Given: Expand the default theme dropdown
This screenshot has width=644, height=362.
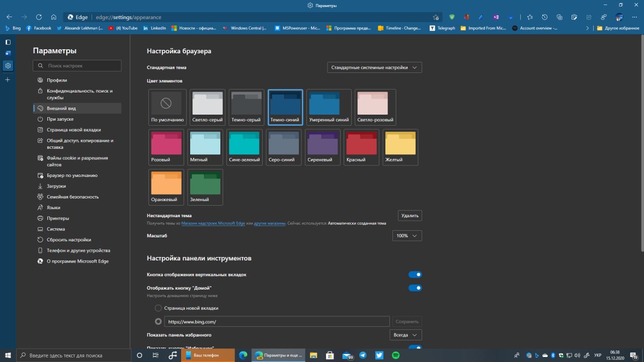Looking at the screenshot, I should point(374,67).
